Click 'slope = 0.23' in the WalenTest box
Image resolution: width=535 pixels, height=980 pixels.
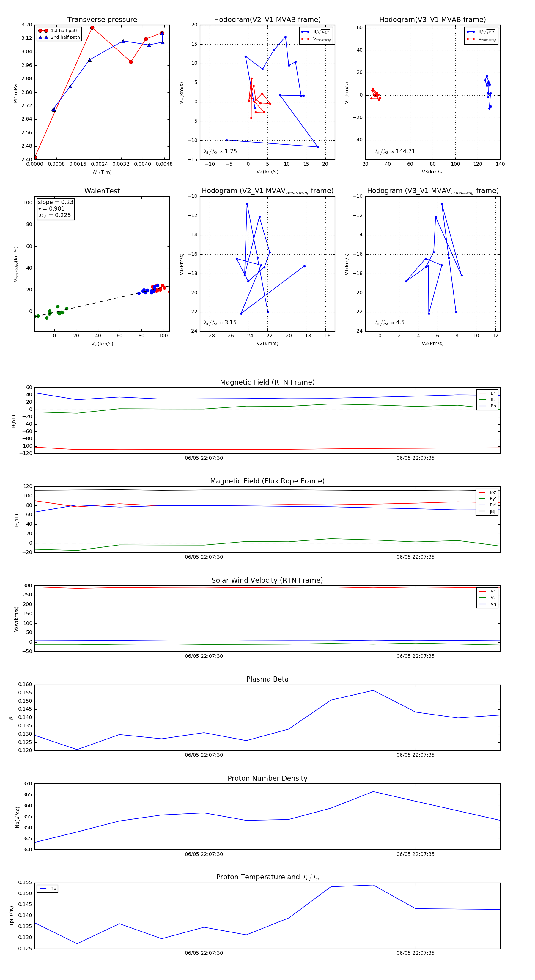click(x=56, y=202)
